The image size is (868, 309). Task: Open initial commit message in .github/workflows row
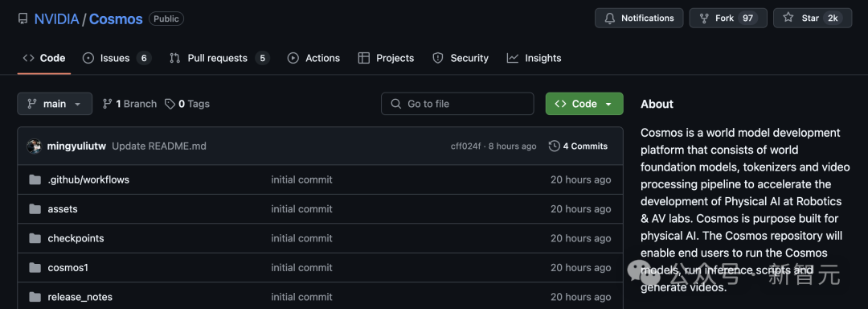point(301,179)
